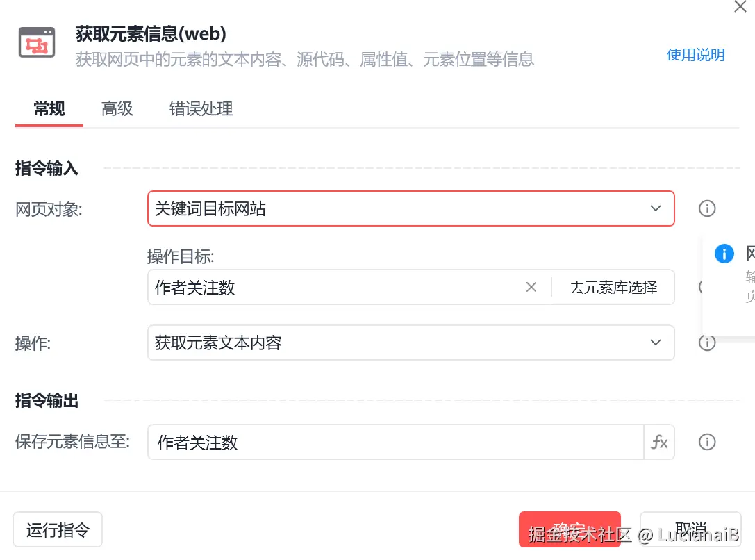Image resolution: width=755 pixels, height=560 pixels.
Task: Switch to the 高级 tab
Action: tap(117, 109)
